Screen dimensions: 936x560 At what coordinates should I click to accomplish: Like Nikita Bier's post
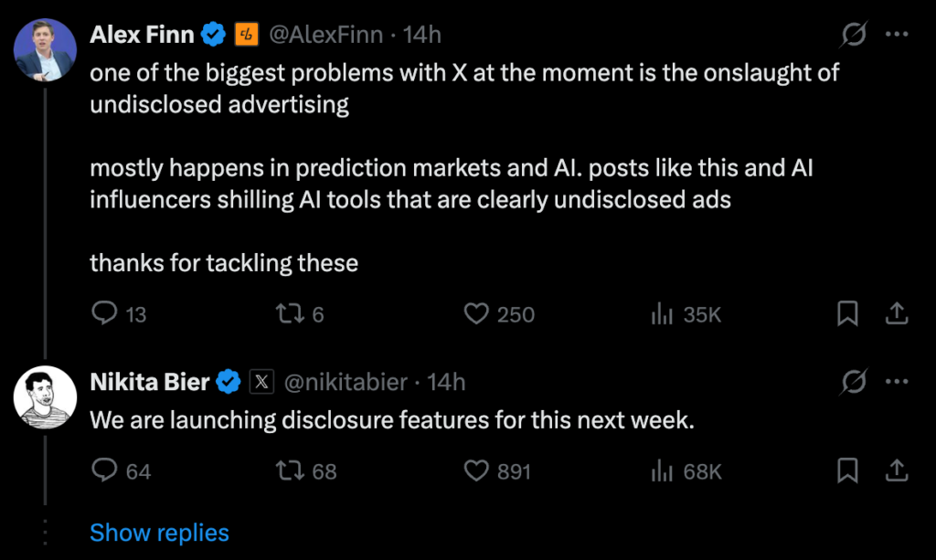tap(477, 471)
